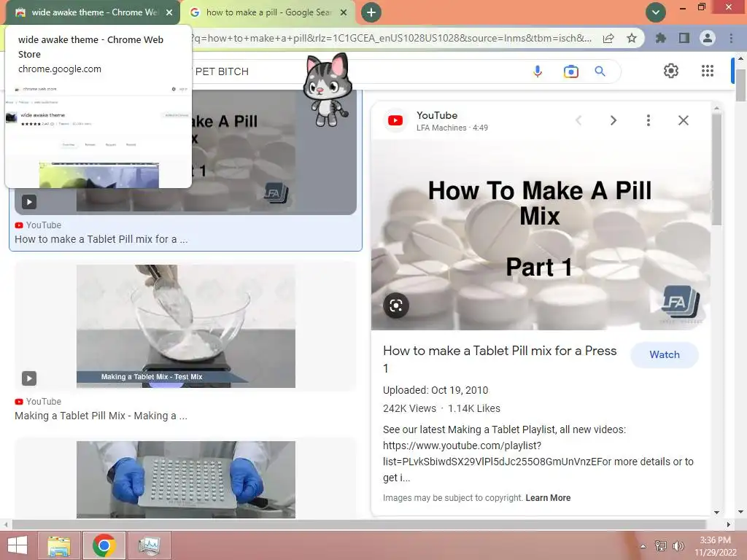This screenshot has width=747, height=560.
Task: Close the image preview panel
Action: 683,120
